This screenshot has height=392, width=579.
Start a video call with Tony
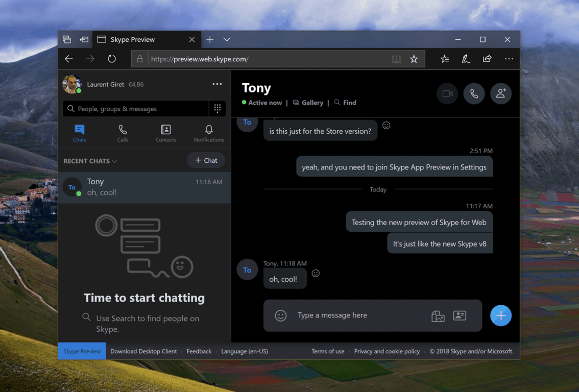tap(447, 94)
